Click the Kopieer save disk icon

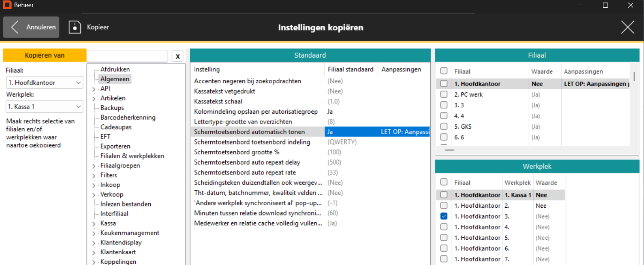[75, 27]
